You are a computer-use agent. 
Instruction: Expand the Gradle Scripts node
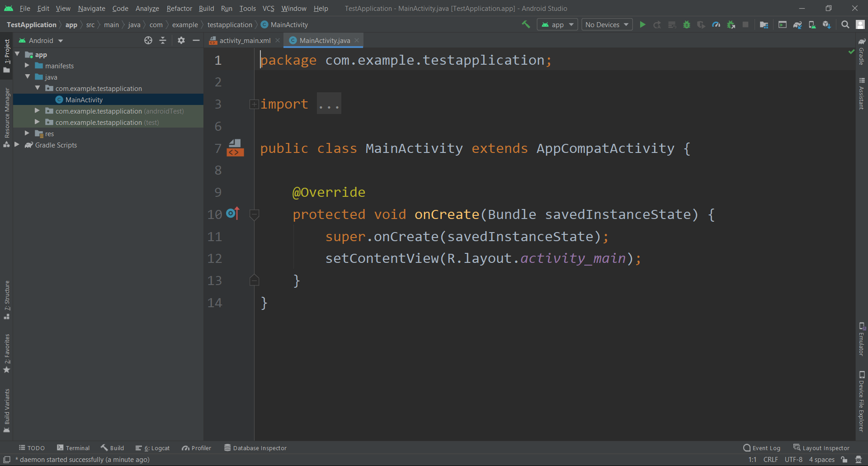[17, 145]
